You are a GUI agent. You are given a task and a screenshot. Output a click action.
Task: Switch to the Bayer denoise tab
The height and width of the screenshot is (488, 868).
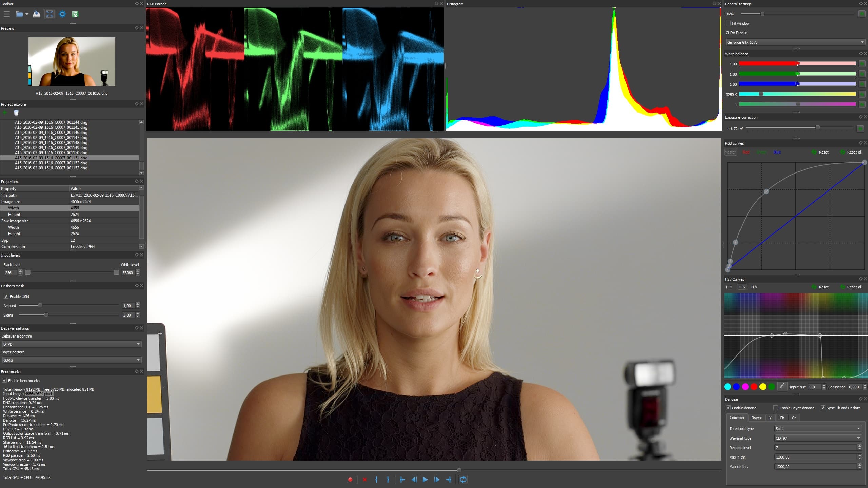pos(756,418)
